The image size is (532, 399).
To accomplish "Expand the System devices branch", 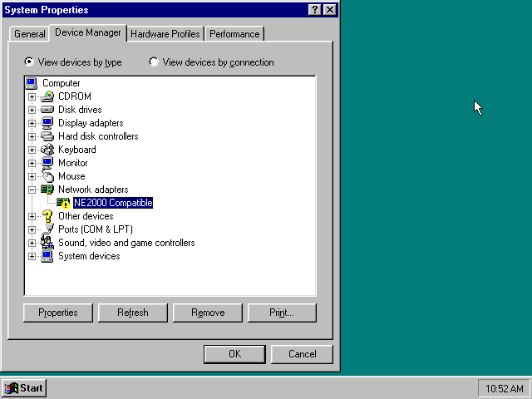I will click(x=32, y=256).
